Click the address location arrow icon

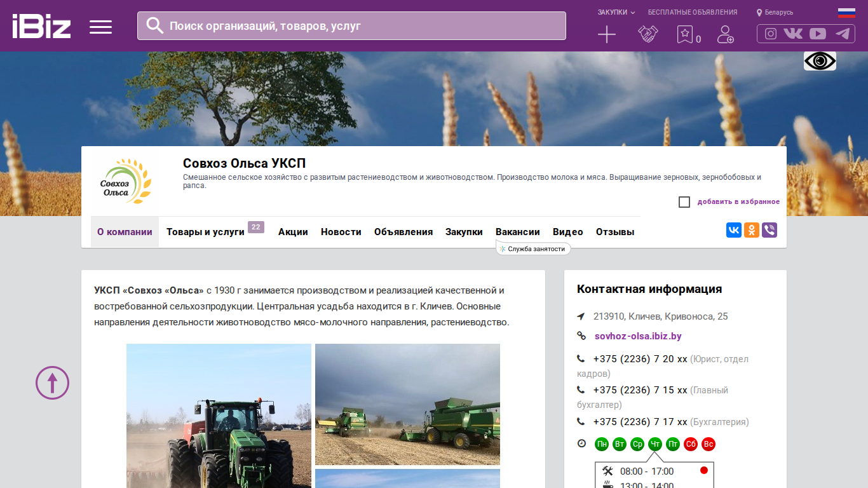point(581,316)
